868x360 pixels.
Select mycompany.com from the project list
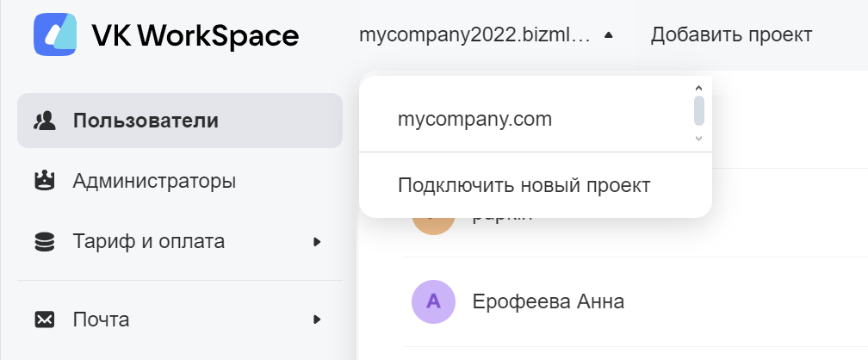(474, 119)
